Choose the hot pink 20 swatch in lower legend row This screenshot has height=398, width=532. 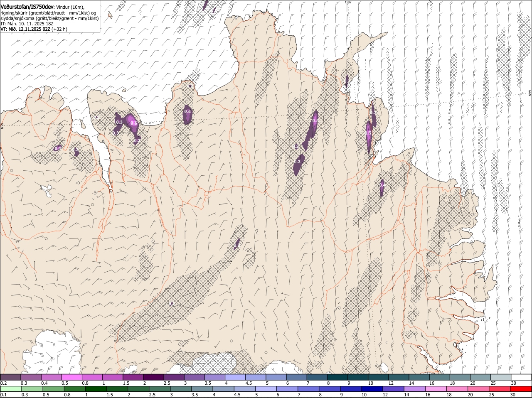pyautogui.click(x=478, y=389)
